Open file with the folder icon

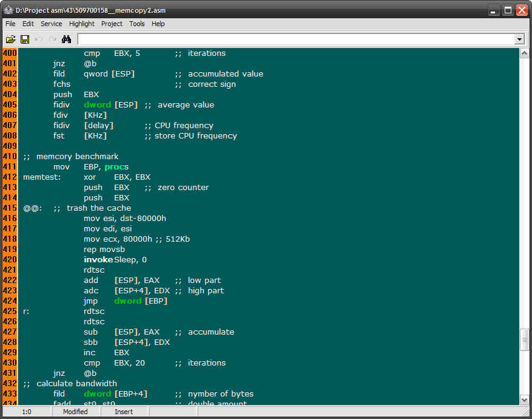tap(10, 39)
